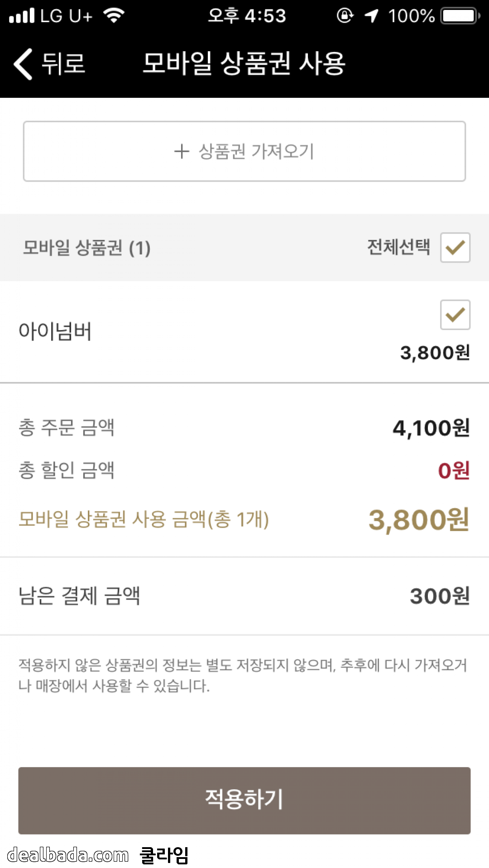
Task: Tap the 전체선택 label text
Action: [x=398, y=247]
